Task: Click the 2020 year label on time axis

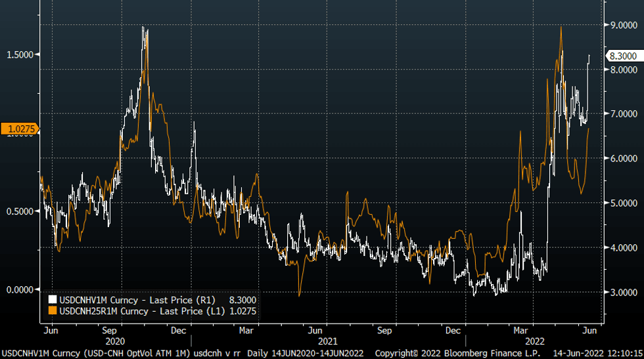Action: click(114, 341)
